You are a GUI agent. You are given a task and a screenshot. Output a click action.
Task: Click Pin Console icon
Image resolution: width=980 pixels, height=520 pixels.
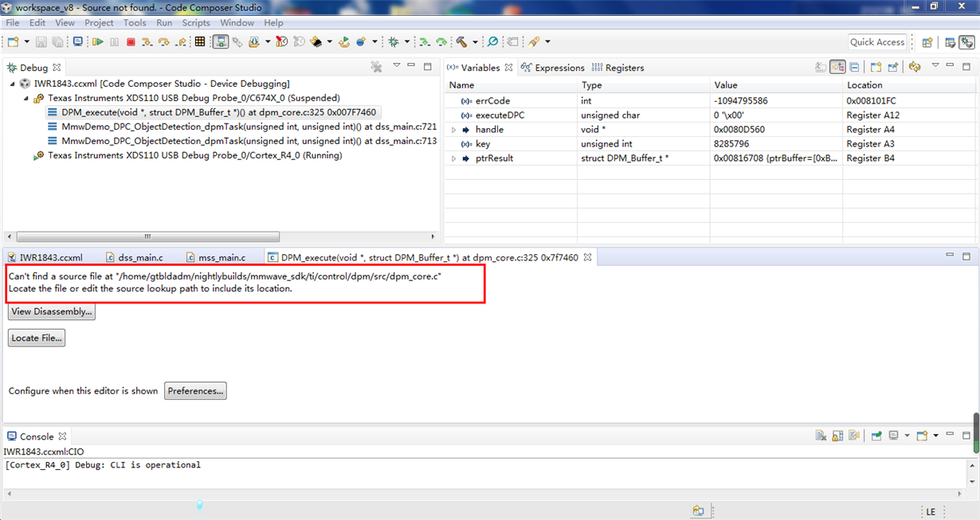876,436
